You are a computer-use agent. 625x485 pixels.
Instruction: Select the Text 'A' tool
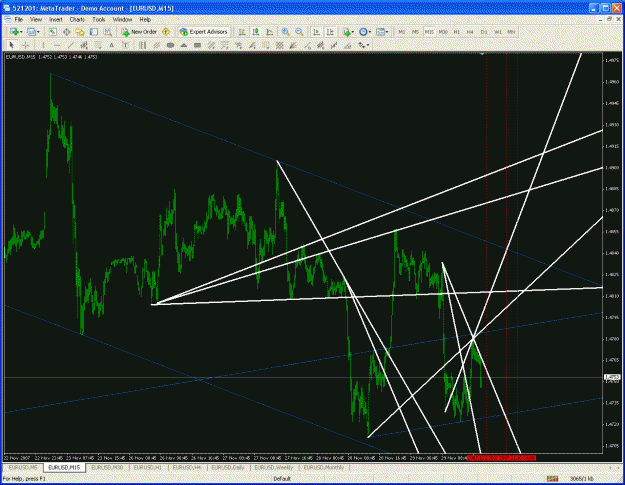(x=111, y=45)
